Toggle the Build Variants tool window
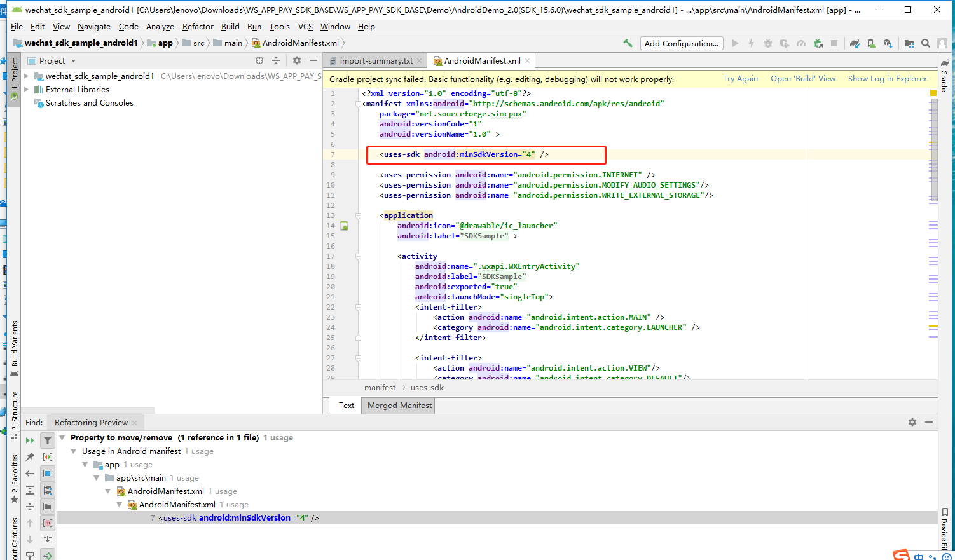This screenshot has height=560, width=955. [14, 348]
